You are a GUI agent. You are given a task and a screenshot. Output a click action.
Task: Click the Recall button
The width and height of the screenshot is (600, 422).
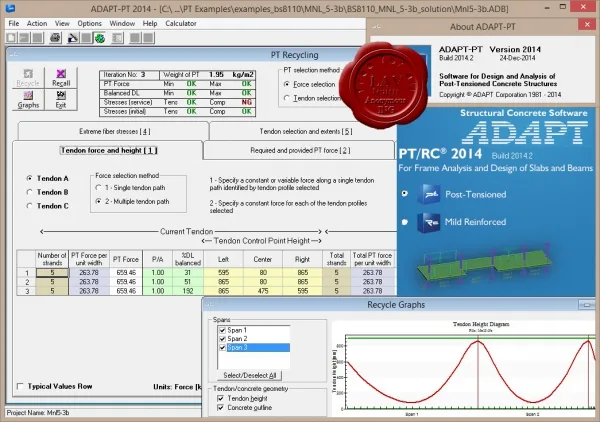[x=61, y=78]
